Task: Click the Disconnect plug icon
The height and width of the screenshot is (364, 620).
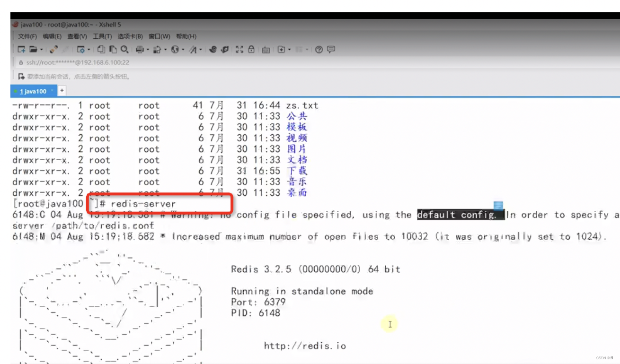Action: [53, 49]
